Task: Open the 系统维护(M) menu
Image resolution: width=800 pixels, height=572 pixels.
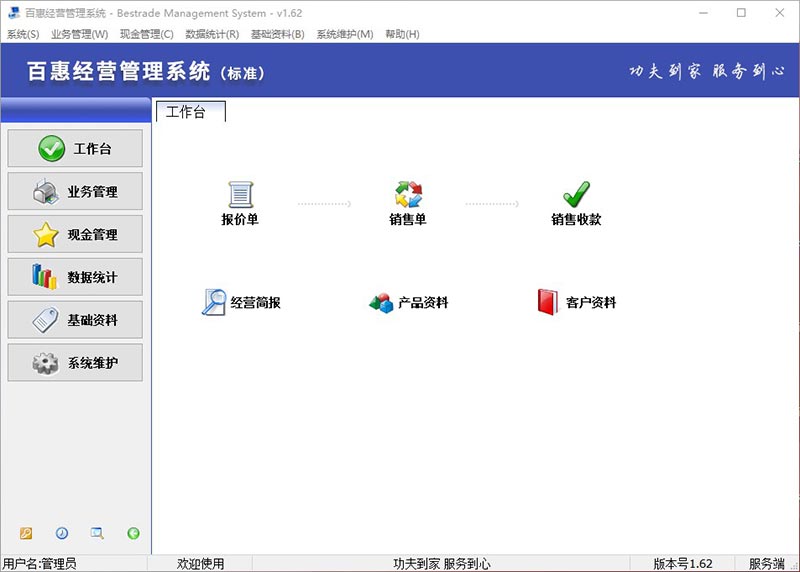Action: pyautogui.click(x=345, y=34)
